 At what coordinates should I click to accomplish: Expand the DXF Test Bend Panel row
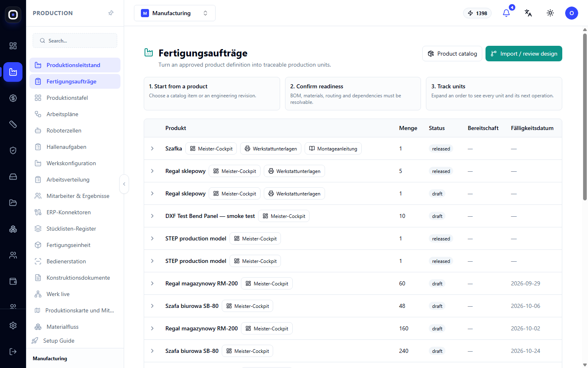[152, 216]
